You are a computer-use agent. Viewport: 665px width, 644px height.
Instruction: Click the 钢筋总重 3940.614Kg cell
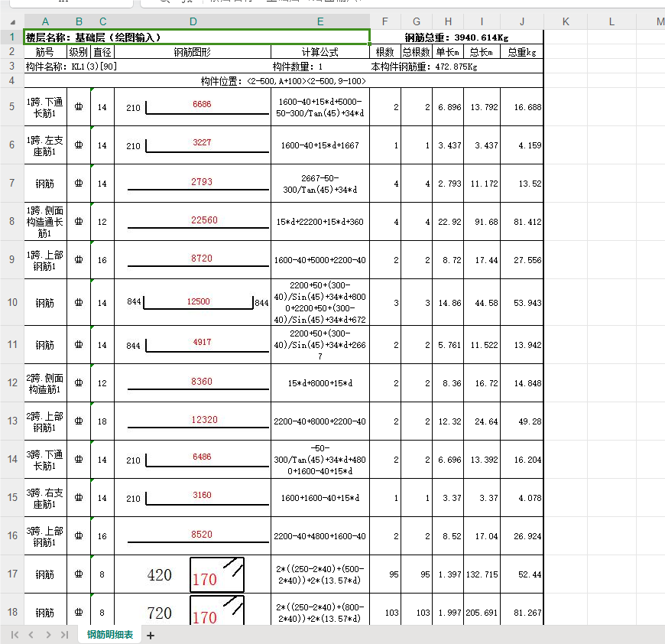(456, 37)
